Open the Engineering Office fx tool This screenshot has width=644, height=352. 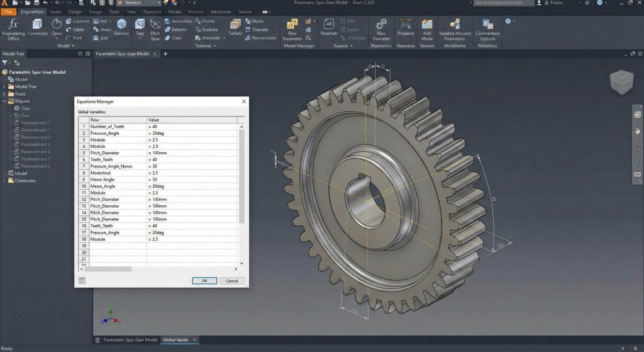click(13, 25)
